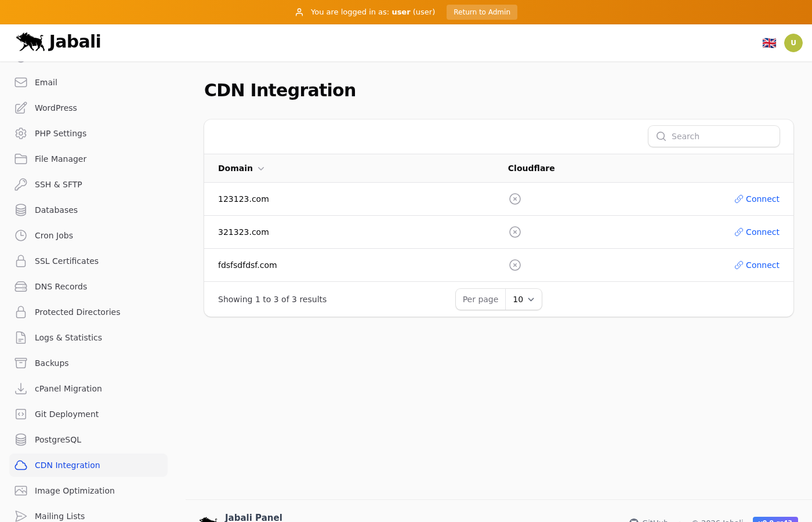Image resolution: width=812 pixels, height=522 pixels.
Task: Open Email in the sidebar
Action: point(46,82)
